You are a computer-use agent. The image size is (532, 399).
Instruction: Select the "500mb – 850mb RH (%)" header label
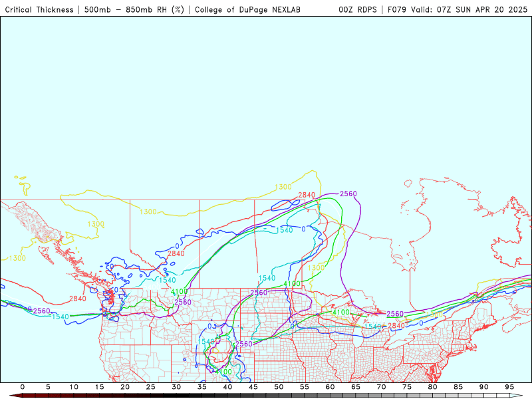(x=134, y=9)
